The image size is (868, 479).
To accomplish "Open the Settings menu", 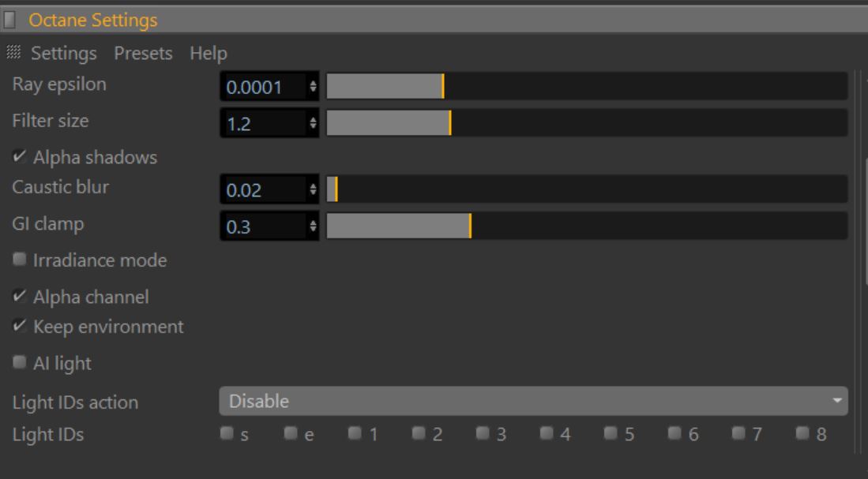I will click(64, 54).
